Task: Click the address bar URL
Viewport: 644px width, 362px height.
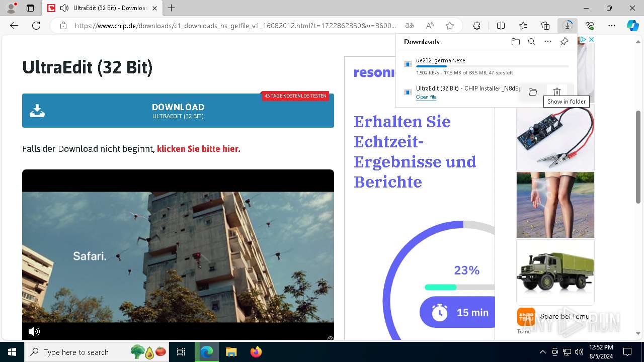Action: [235, 26]
